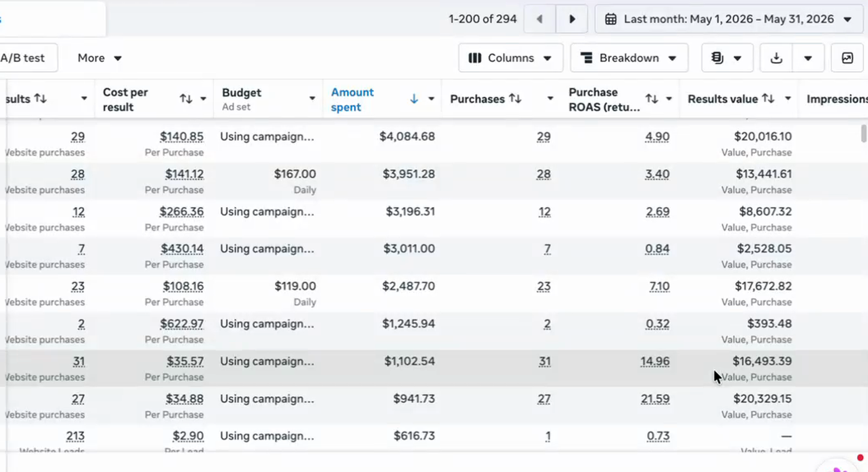This screenshot has width=868, height=472.
Task: Open Results value column menu arrow
Action: pos(788,99)
